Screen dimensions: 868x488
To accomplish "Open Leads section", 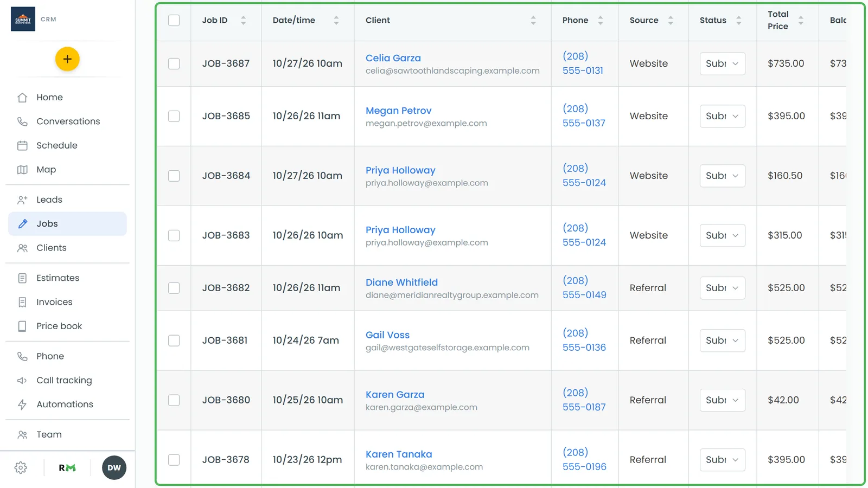I will (67, 200).
